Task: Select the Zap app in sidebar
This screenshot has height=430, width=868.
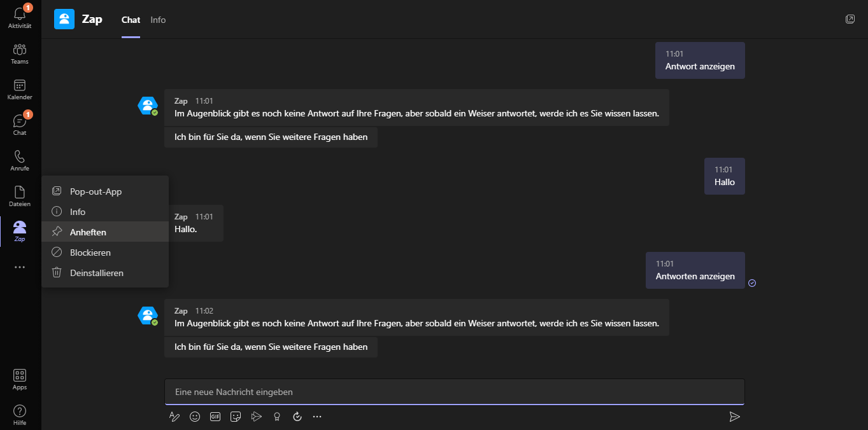Action: [20, 232]
